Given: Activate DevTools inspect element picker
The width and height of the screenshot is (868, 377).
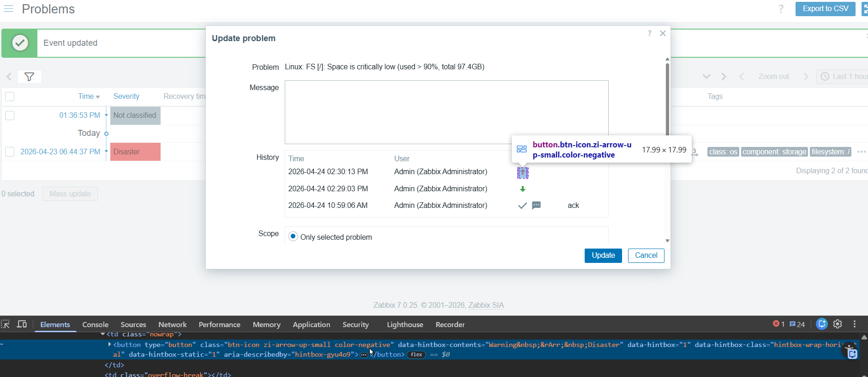Looking at the screenshot, I should (6, 324).
